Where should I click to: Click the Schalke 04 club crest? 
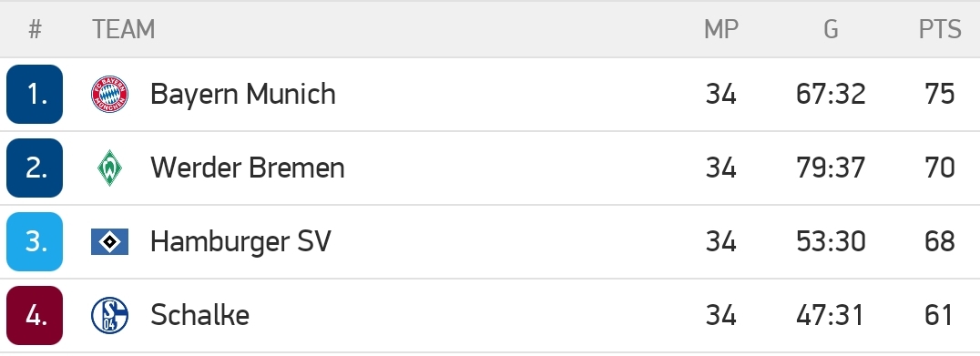[x=109, y=315]
